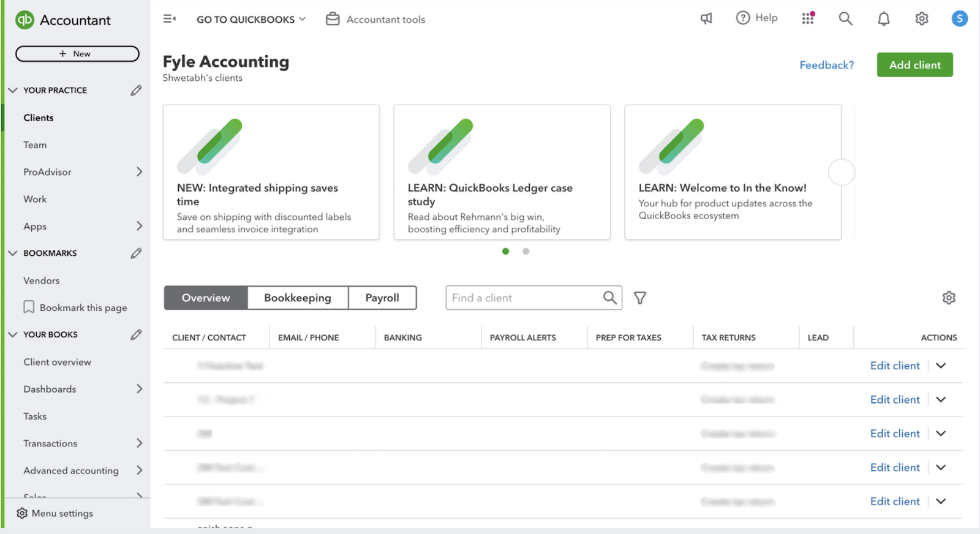Click the search icon in Find a client
The width and height of the screenshot is (980, 534).
tap(609, 298)
